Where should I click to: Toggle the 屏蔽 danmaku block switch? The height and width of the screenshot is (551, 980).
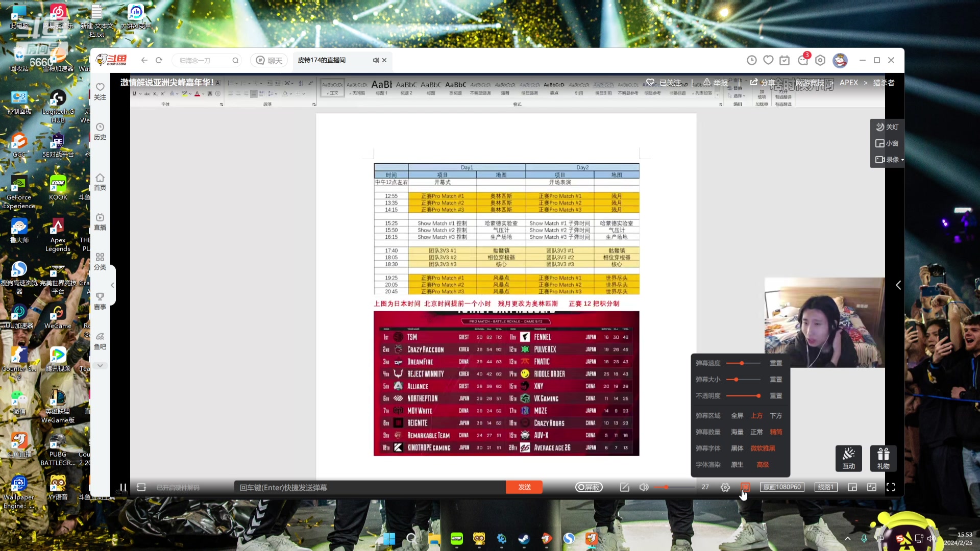click(589, 487)
